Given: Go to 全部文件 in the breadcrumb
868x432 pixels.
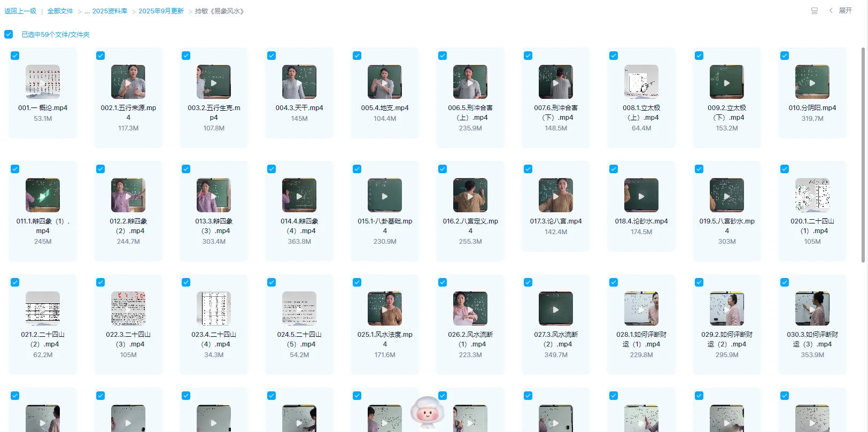Looking at the screenshot, I should [60, 11].
